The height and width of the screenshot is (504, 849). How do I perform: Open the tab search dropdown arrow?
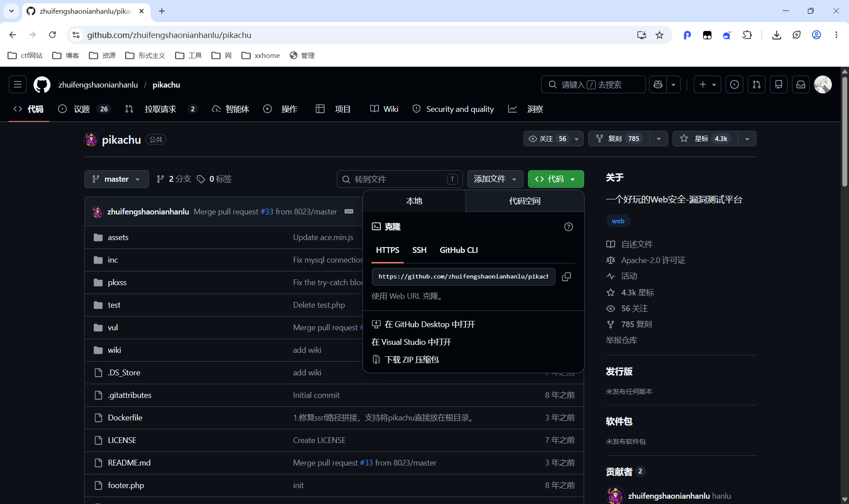coord(11,11)
